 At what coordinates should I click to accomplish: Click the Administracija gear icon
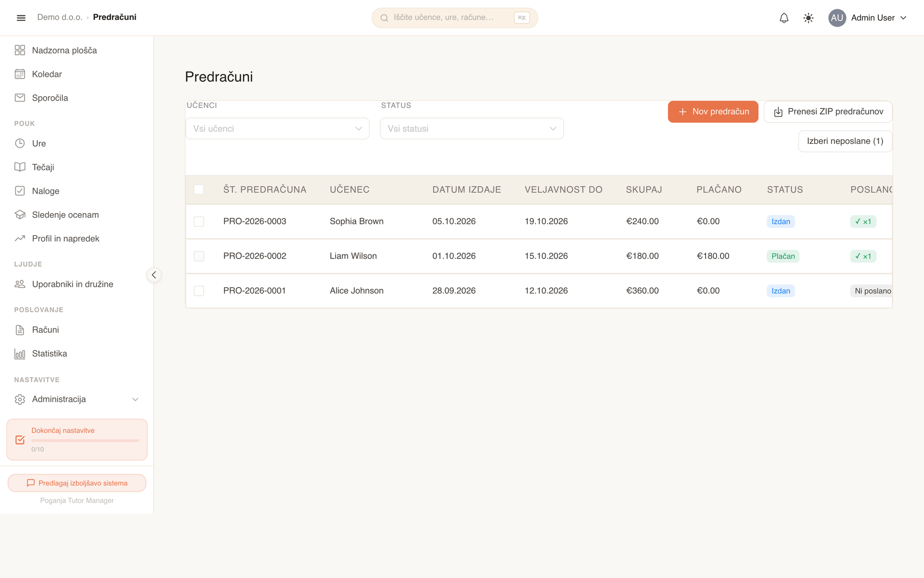click(20, 400)
